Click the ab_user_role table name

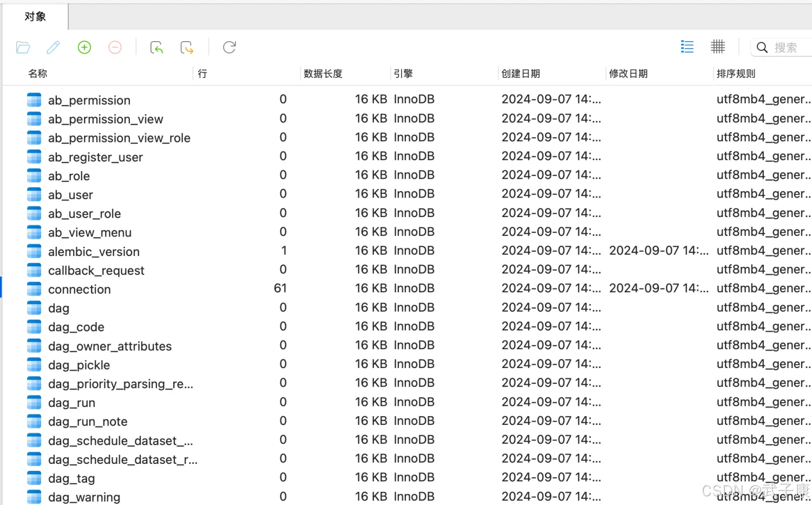pyautogui.click(x=84, y=214)
